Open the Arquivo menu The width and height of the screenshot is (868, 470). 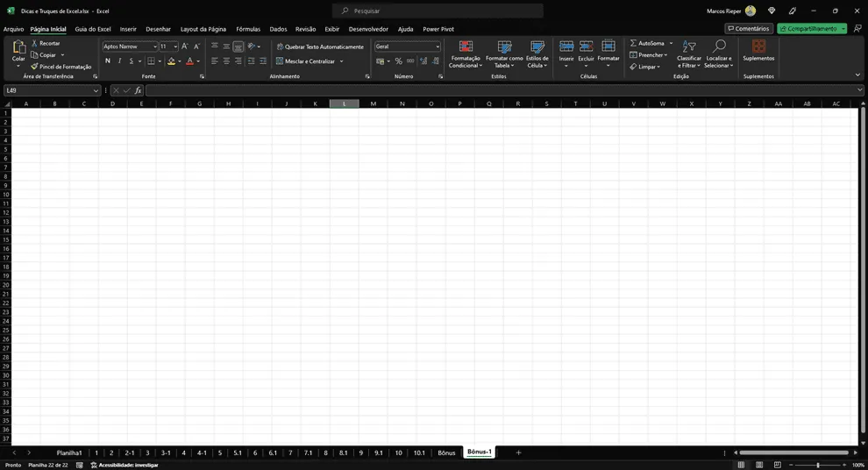click(13, 29)
